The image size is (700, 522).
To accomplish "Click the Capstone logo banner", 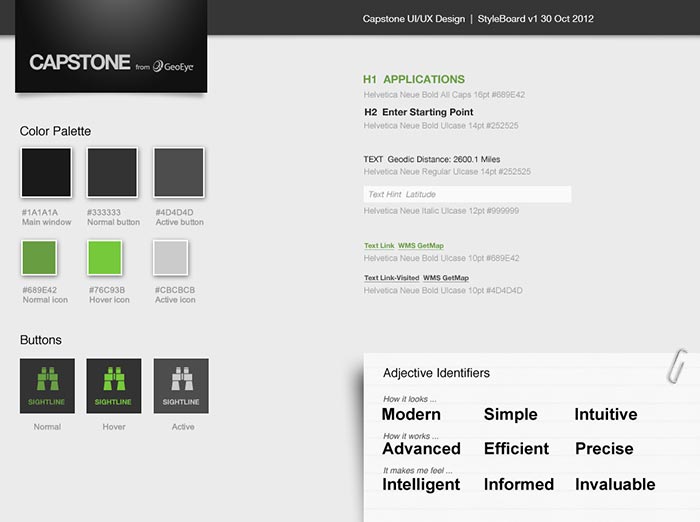I will click(x=111, y=46).
